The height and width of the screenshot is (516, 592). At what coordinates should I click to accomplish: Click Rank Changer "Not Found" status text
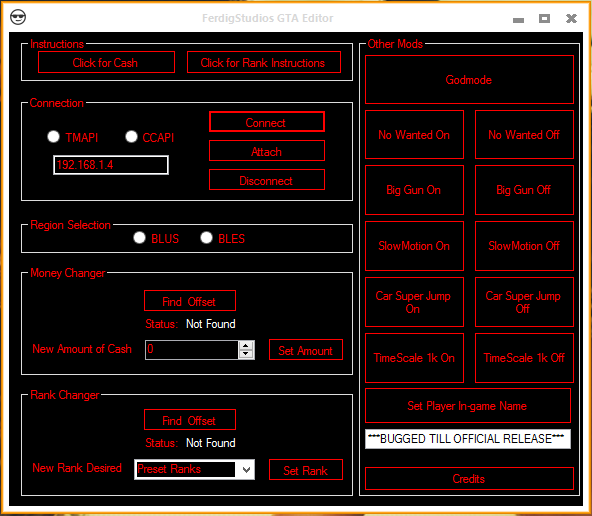[211, 443]
